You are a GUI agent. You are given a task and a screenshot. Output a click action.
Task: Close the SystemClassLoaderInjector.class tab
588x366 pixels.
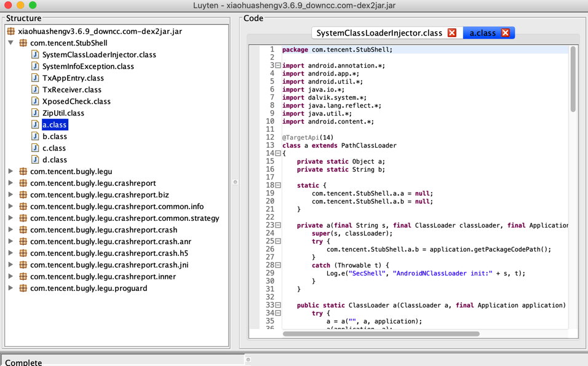452,33
